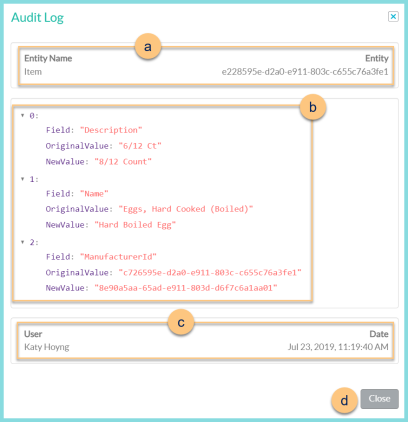Click the entity ID e228595e-d2a0-e911-803c-c655c76a3fe1
The width and height of the screenshot is (408, 422).
[x=305, y=72]
